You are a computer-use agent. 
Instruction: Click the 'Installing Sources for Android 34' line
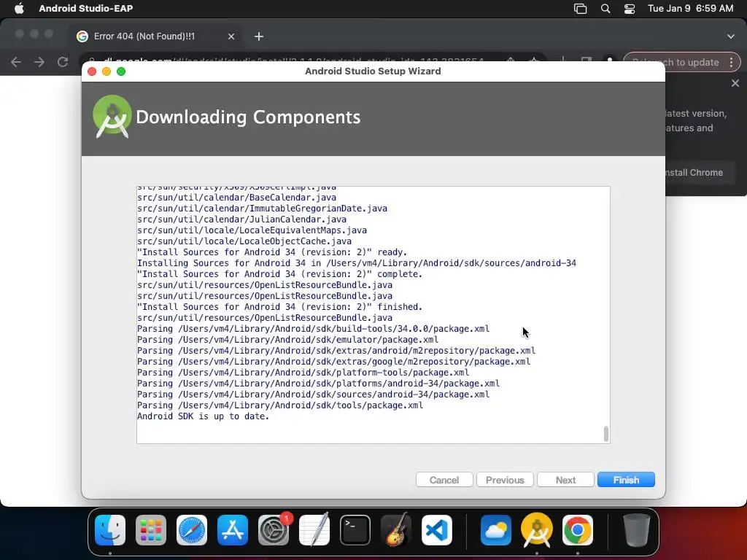356,262
